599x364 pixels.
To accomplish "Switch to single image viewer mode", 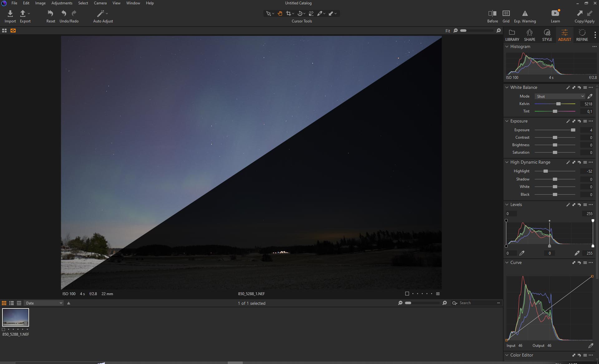I will point(13,31).
